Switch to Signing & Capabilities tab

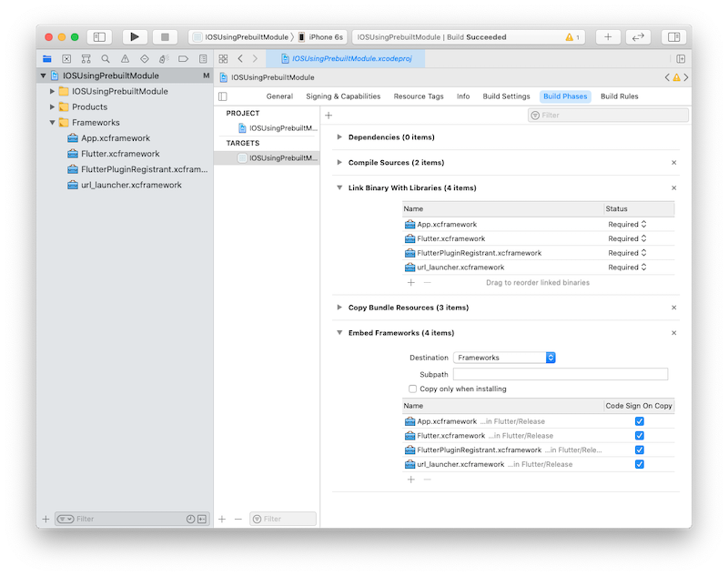343,96
